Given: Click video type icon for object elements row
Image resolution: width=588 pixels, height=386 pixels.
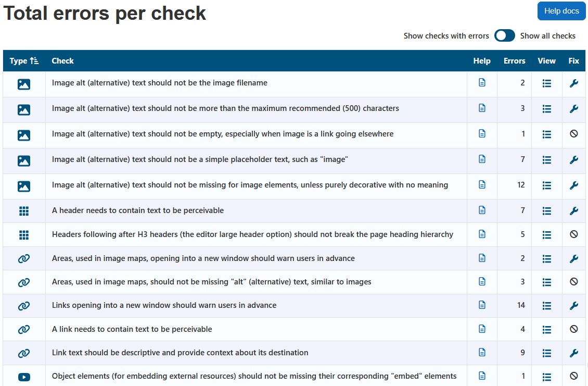Looking at the screenshot, I should pyautogui.click(x=24, y=377).
